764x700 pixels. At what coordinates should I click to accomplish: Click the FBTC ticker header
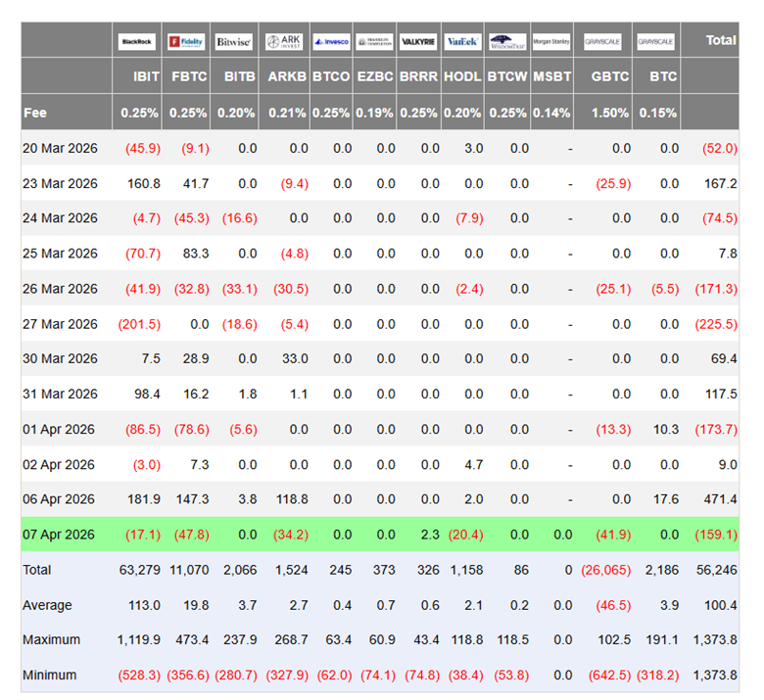189,77
